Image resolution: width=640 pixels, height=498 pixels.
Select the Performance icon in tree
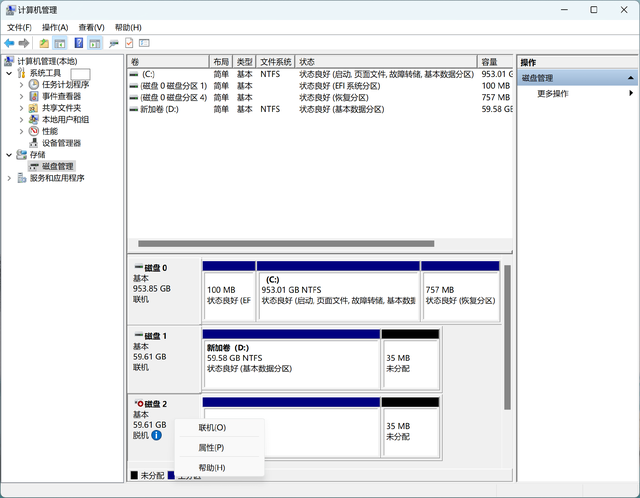(33, 131)
